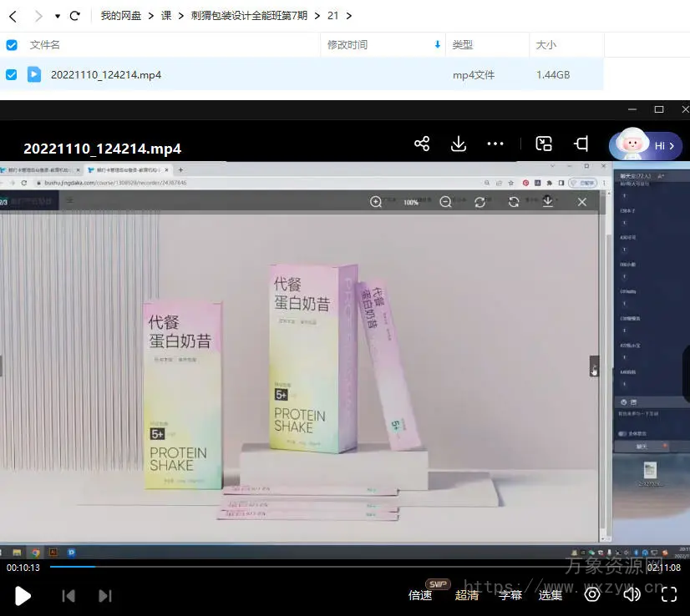Switch to picture-in-picture mini window

pyautogui.click(x=544, y=144)
